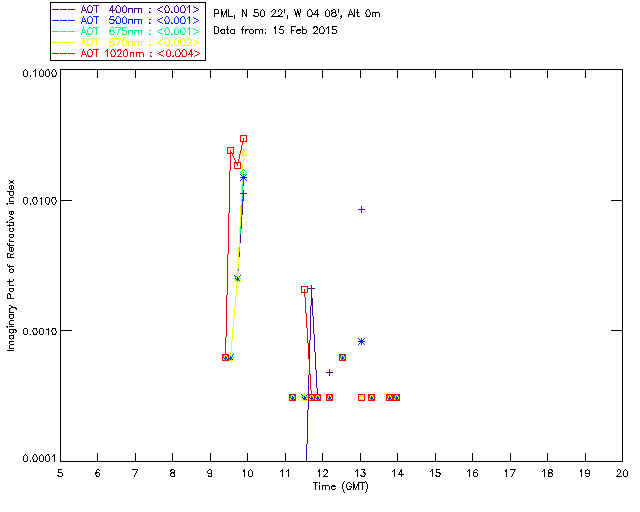Viewport: 640px width, 512px height.
Task: Click the rightmost red square marker at 14 GMT
Action: [396, 398]
